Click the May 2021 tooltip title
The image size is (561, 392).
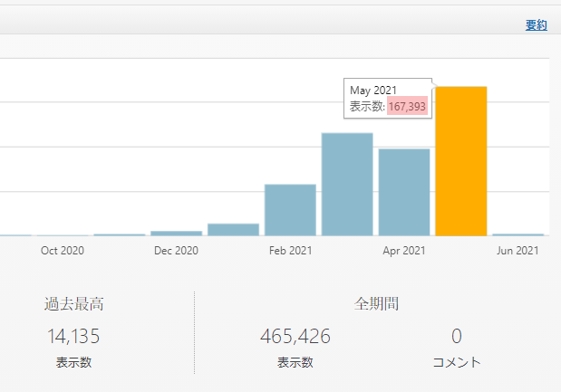(373, 91)
